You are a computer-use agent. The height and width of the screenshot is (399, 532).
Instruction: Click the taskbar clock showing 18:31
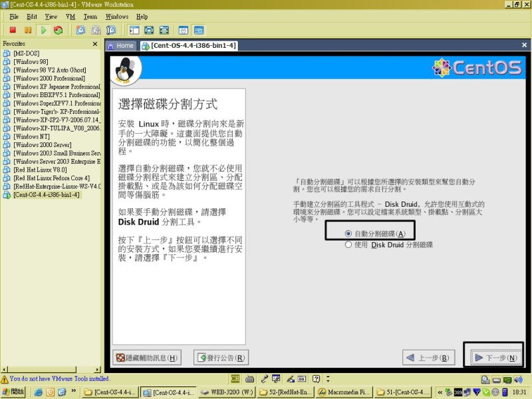[519, 392]
